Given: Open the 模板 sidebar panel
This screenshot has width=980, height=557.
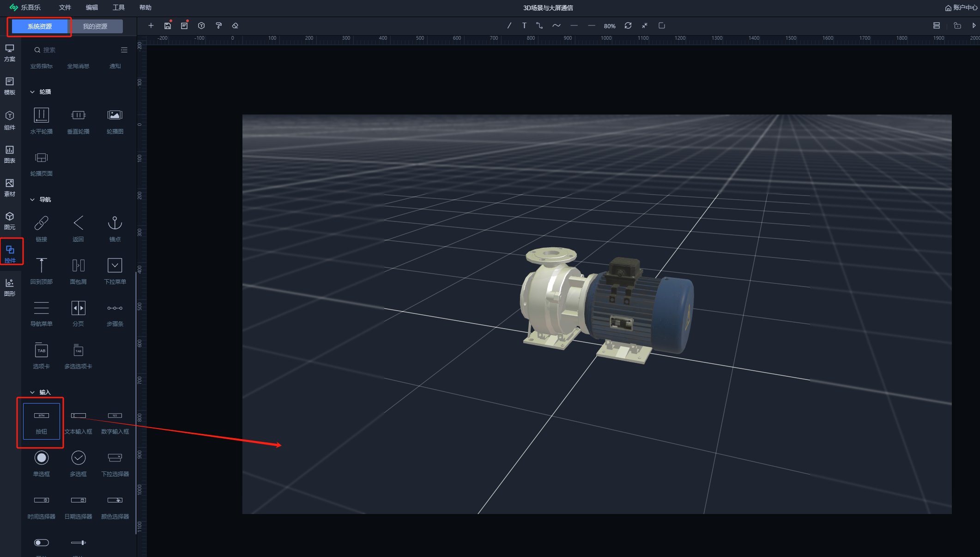Looking at the screenshot, I should click(10, 86).
